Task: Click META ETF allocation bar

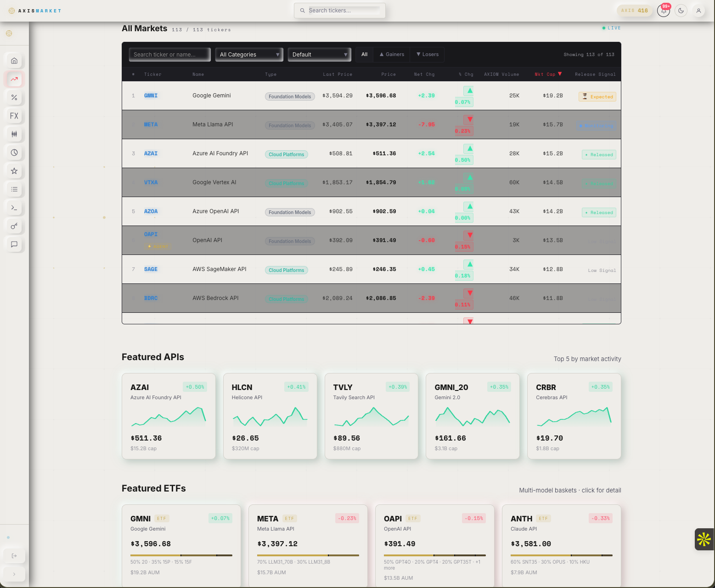Action: coord(308,555)
